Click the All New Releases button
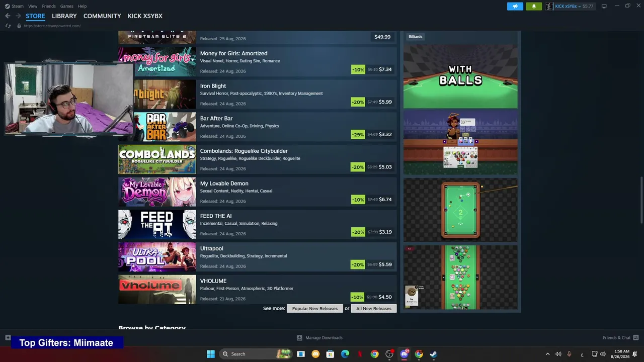 click(x=374, y=308)
